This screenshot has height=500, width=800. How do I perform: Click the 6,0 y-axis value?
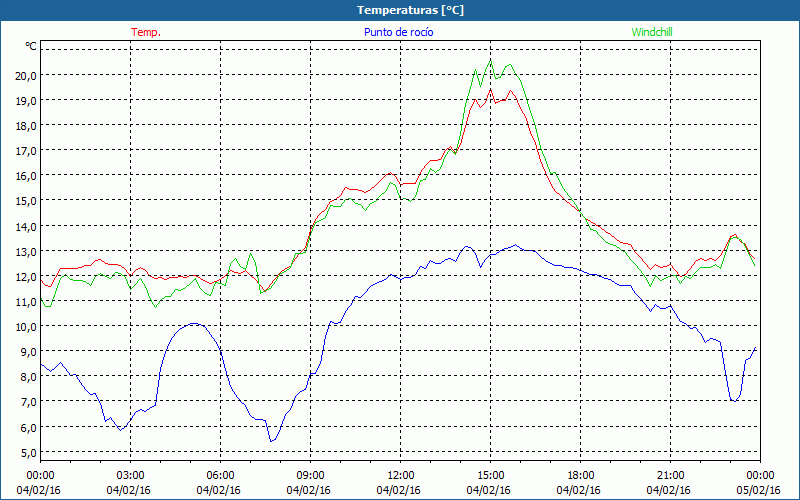click(x=29, y=427)
